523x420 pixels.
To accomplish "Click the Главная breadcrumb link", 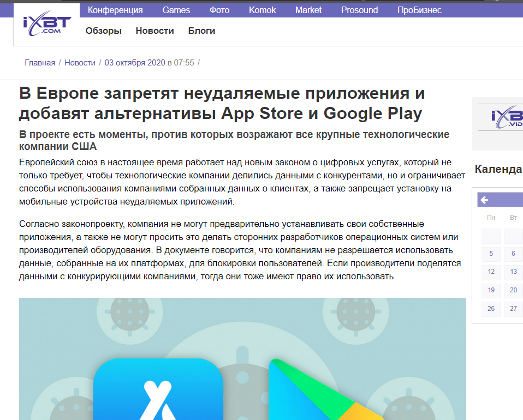I will tap(40, 63).
